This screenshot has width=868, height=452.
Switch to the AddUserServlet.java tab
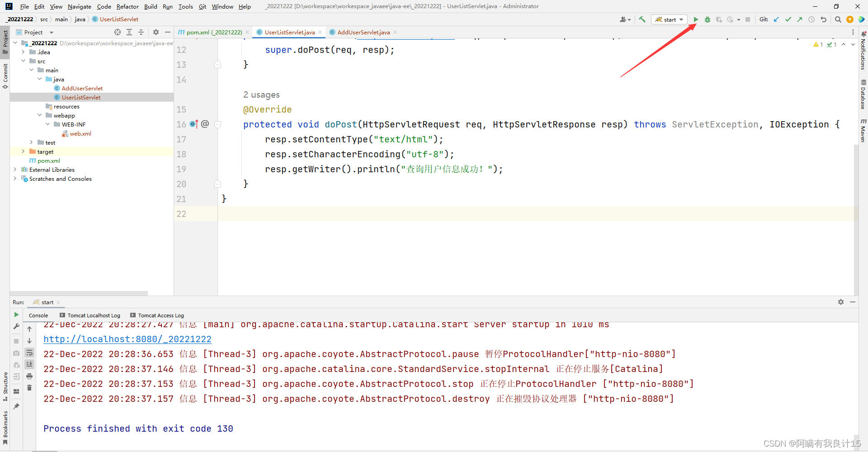point(363,32)
